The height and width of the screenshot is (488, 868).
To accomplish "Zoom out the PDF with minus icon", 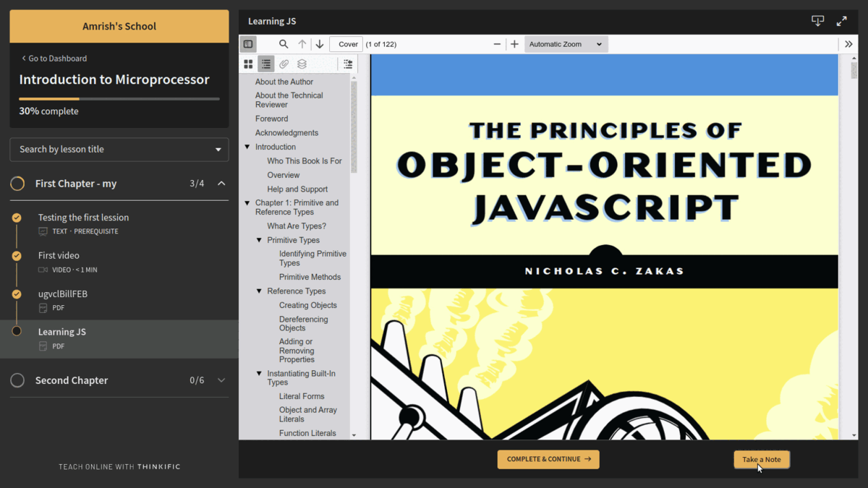I will coord(497,44).
